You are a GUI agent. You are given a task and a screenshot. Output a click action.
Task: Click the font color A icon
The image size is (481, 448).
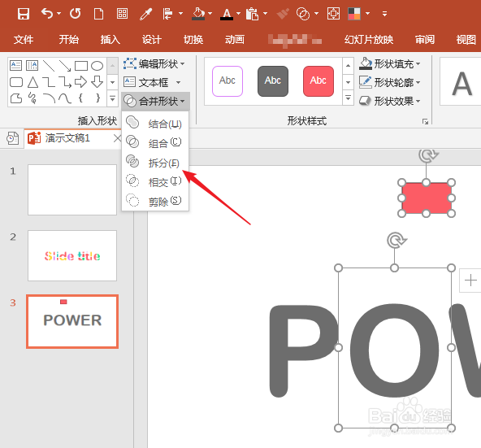pyautogui.click(x=227, y=14)
